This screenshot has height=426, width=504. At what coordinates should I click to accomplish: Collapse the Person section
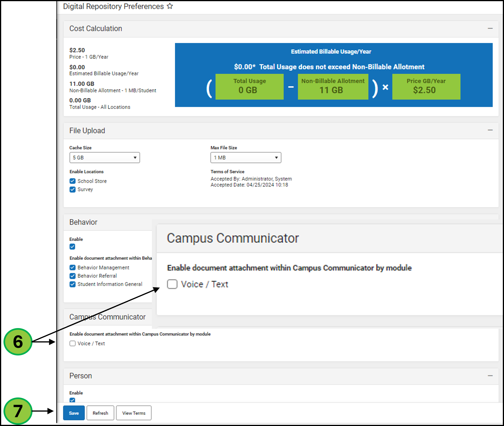[x=490, y=376]
